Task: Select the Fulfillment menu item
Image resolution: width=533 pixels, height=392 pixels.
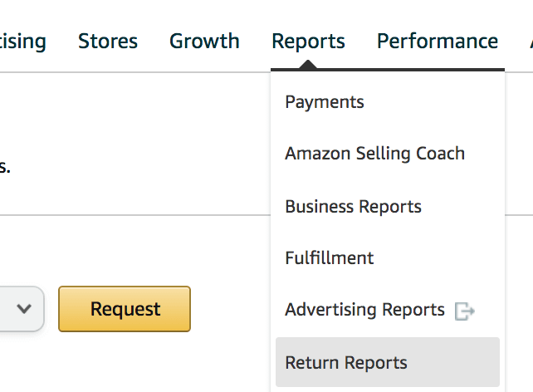Action: [329, 258]
